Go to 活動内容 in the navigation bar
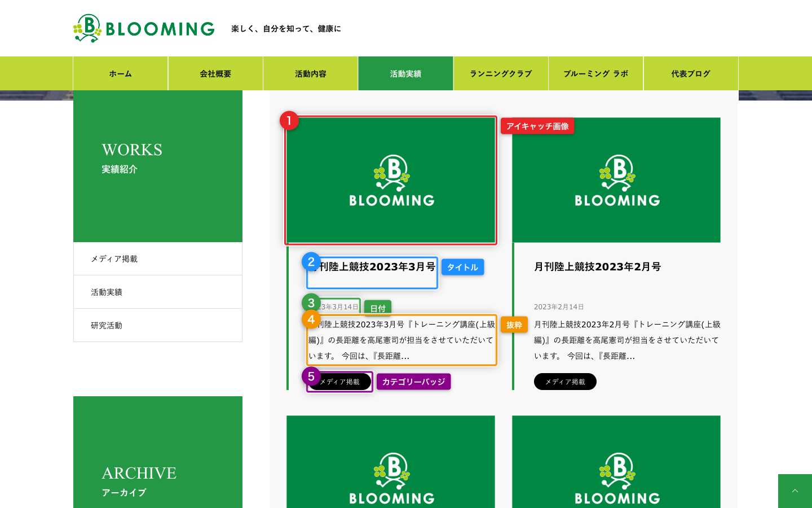This screenshot has width=812, height=508. click(311, 73)
